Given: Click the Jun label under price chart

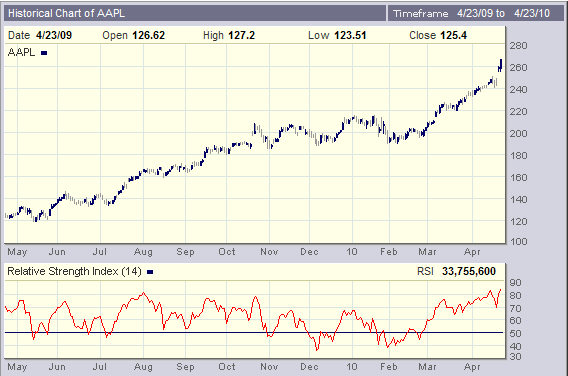Looking at the screenshot, I should click(57, 252).
